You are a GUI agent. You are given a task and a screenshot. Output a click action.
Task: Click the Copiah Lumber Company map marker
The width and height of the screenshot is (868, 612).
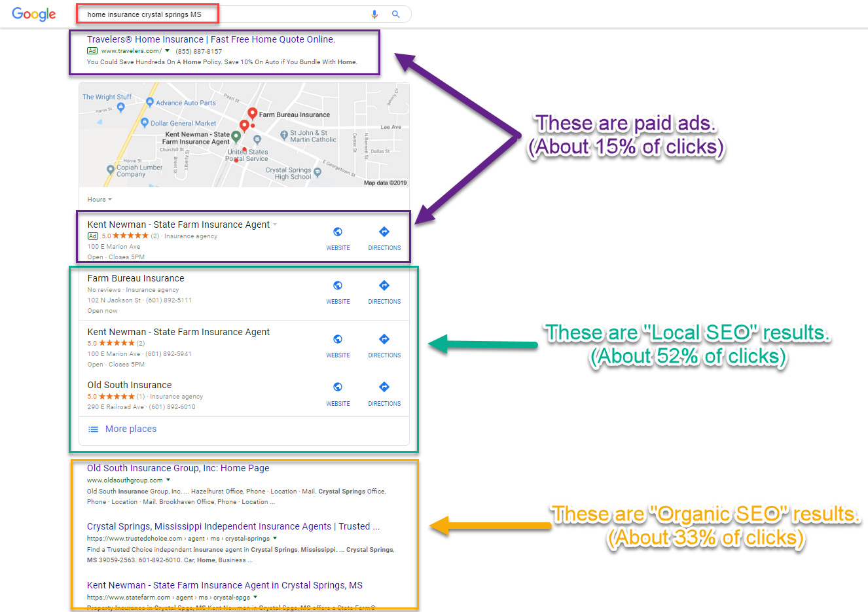(x=111, y=169)
